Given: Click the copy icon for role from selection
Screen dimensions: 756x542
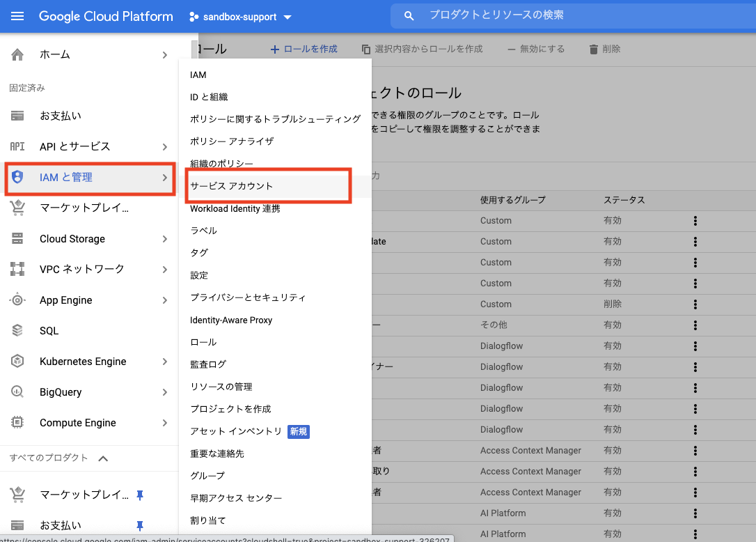Looking at the screenshot, I should 366,49.
